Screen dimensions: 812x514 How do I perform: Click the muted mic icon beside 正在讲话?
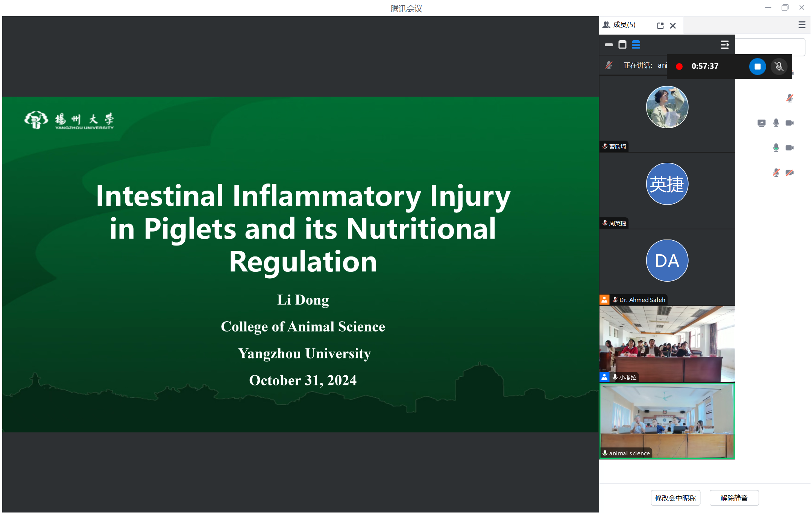click(609, 65)
